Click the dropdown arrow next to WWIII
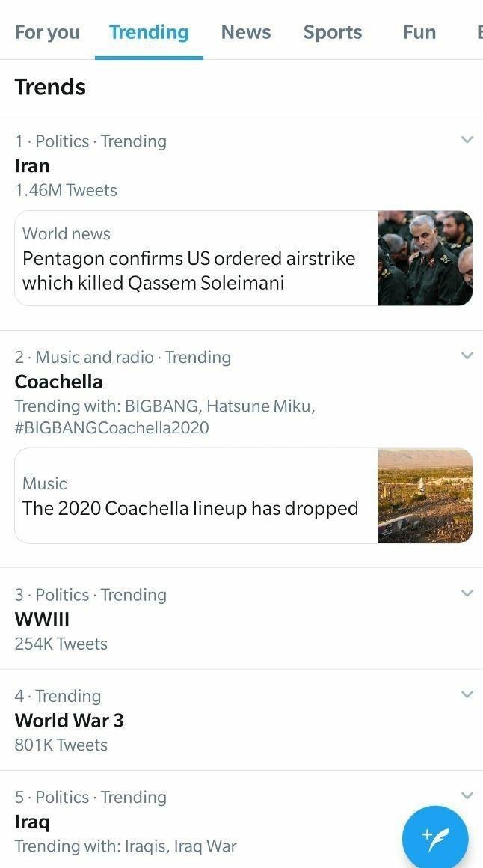The height and width of the screenshot is (868, 483). [467, 593]
